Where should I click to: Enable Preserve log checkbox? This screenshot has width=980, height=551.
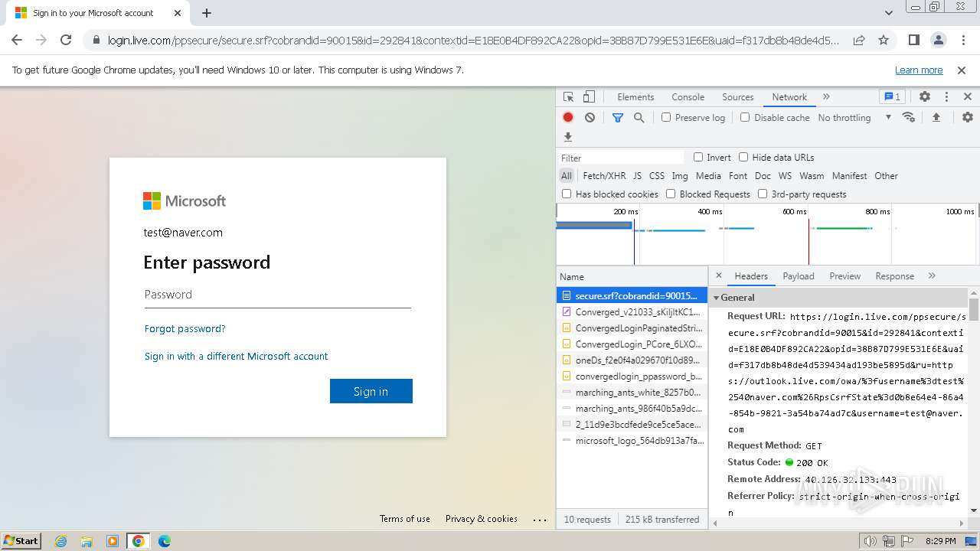666,117
